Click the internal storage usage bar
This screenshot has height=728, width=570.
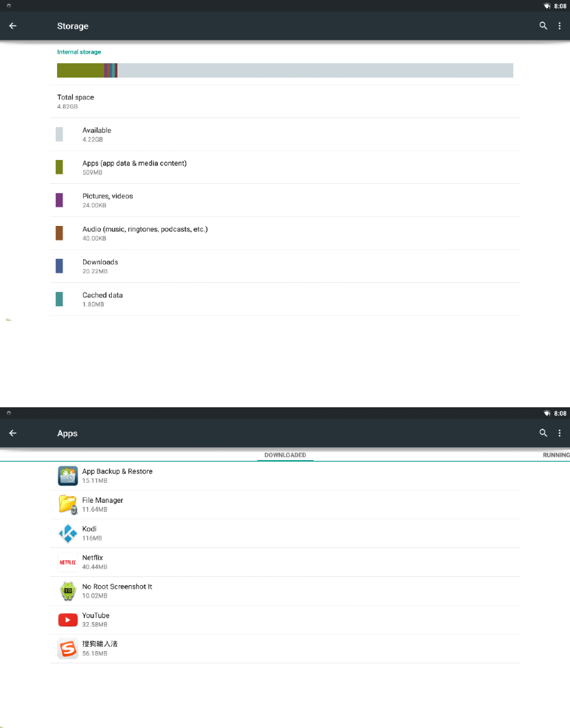[x=285, y=71]
